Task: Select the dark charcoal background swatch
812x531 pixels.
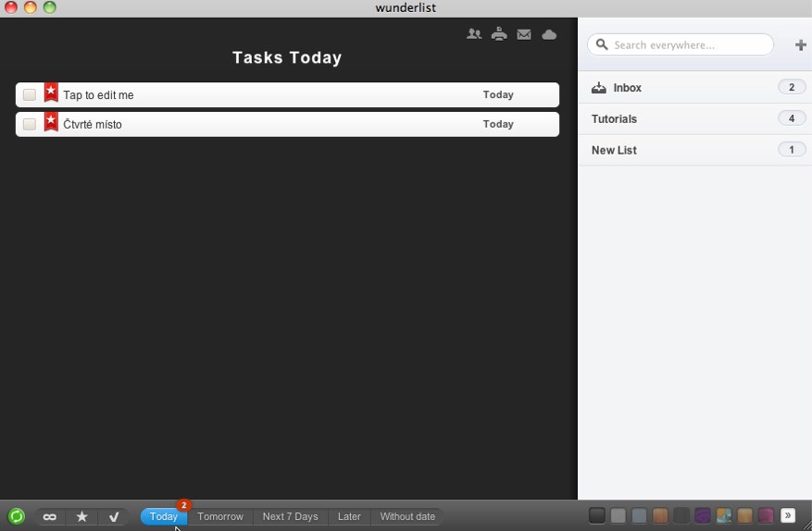Action: 681,515
